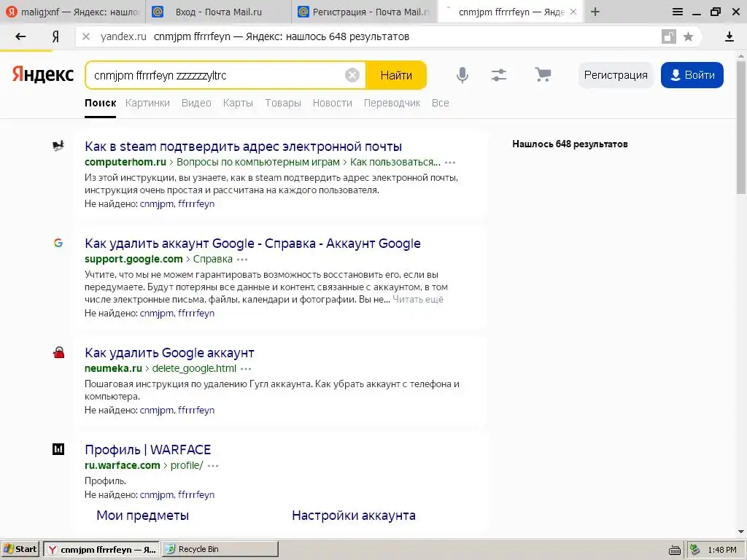Click the page vertical scrollbar thumb
This screenshot has height=560, width=747.
pyautogui.click(x=741, y=126)
